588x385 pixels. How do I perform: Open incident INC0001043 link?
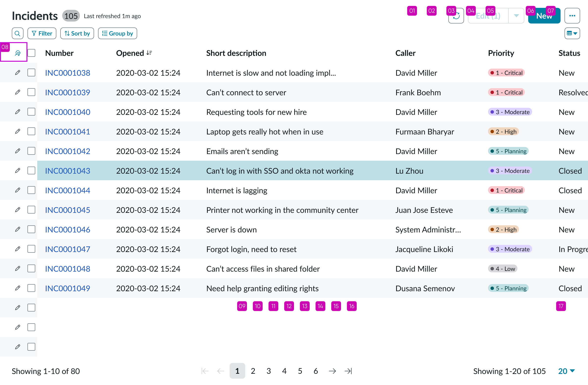point(67,170)
